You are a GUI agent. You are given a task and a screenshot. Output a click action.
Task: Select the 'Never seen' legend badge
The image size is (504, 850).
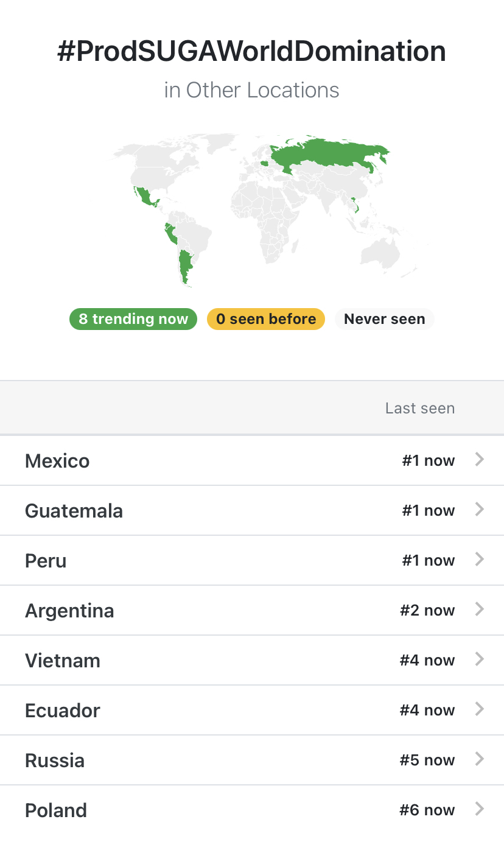point(384,319)
